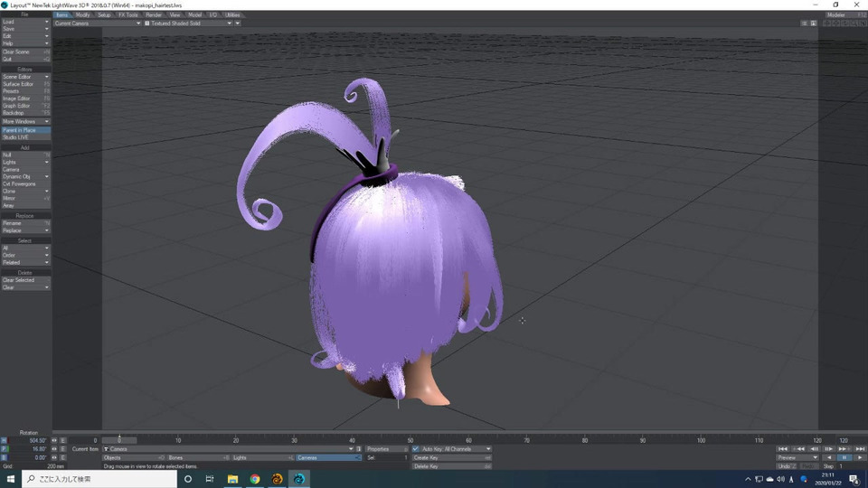Open the Current Item Camera dropdown

[228, 449]
